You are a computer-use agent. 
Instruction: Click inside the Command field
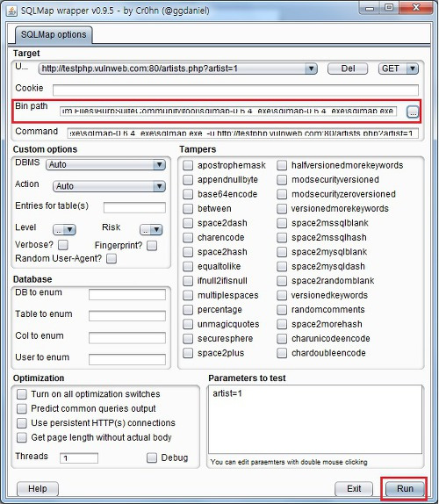coord(242,133)
